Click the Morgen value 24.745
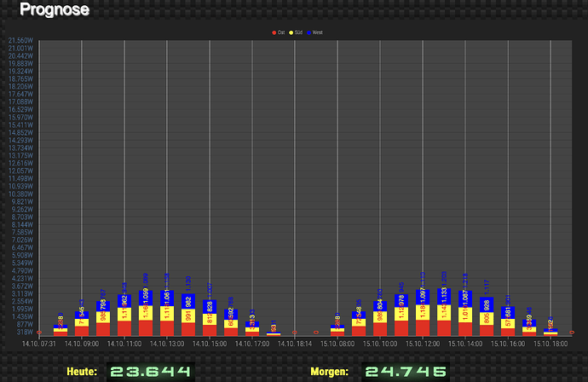The width and height of the screenshot is (588, 382). 406,372
